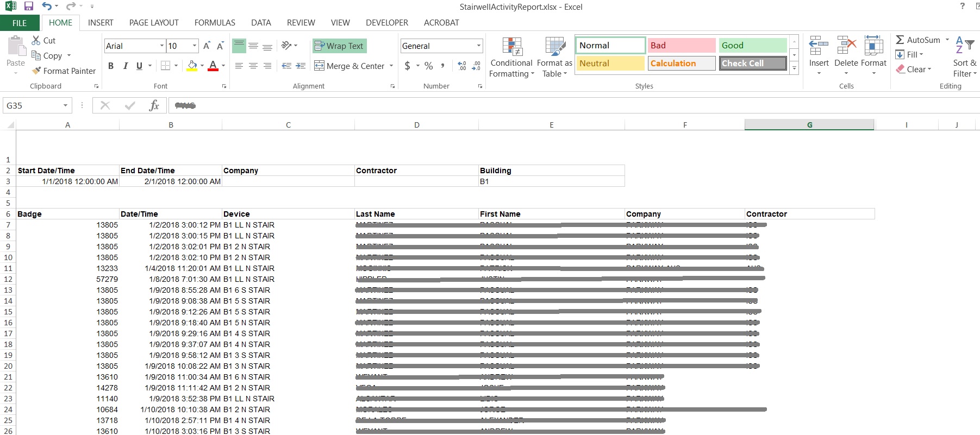Viewport: 980px width, 435px height.
Task: Select the Normal cell style
Action: click(x=610, y=46)
